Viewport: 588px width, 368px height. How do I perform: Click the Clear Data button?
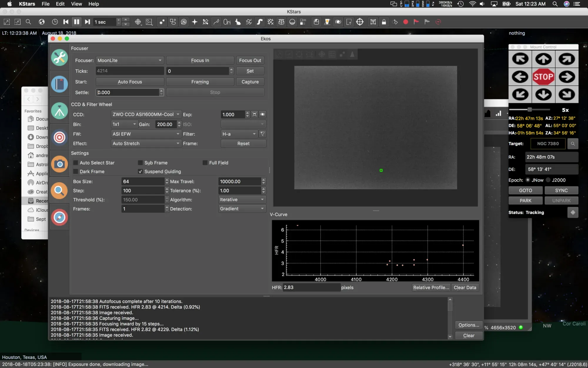point(465,288)
